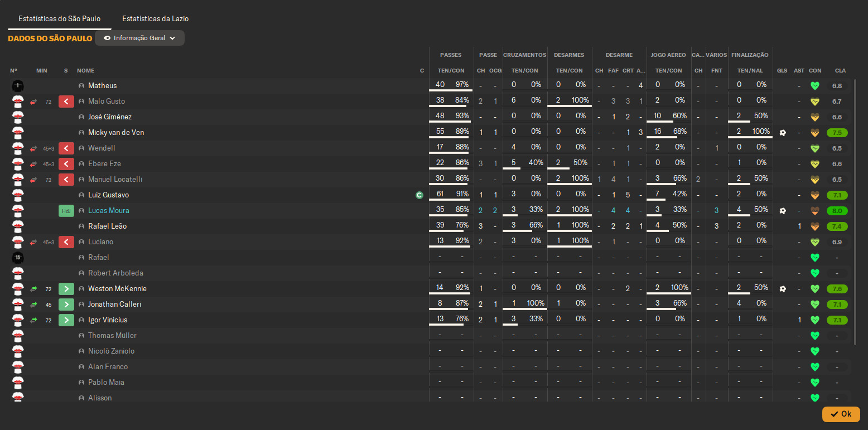Open player Rafael Leão

[107, 226]
